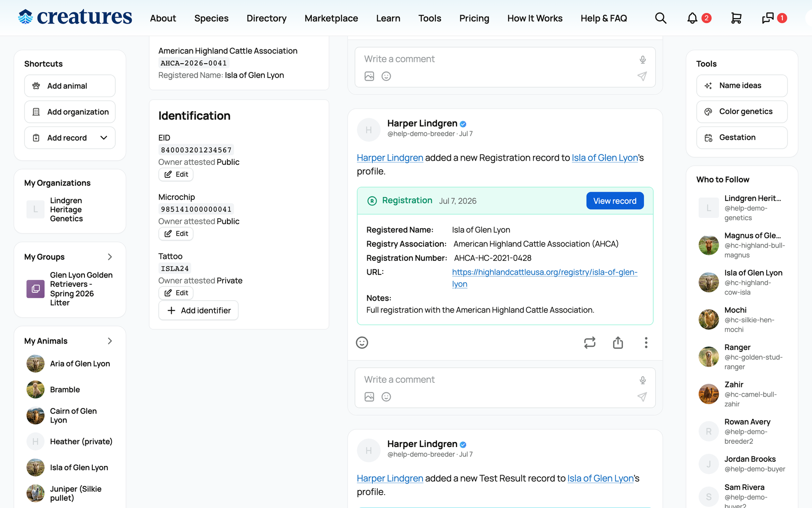Focus the lower Write a comment field
812x508 pixels.
[498, 380]
